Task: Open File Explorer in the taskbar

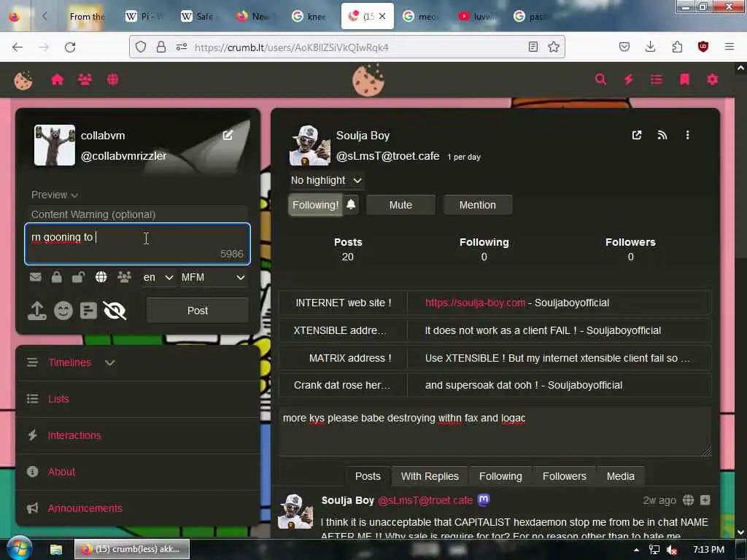Action: 56,550
